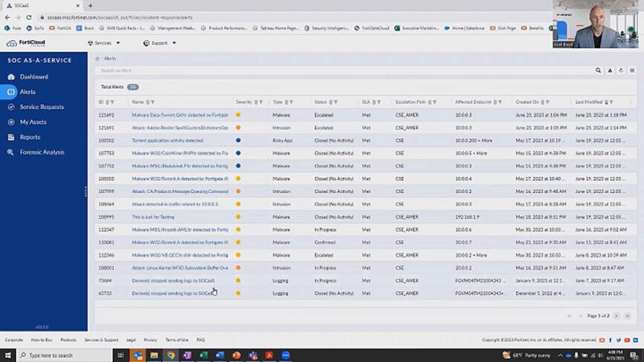The image size is (644, 362).
Task: Sort alerts by the Severity column sort icon
Action: pyautogui.click(x=256, y=102)
